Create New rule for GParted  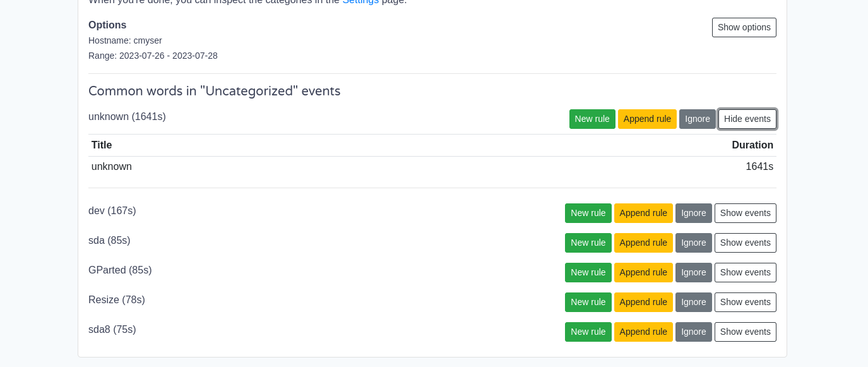(x=588, y=272)
